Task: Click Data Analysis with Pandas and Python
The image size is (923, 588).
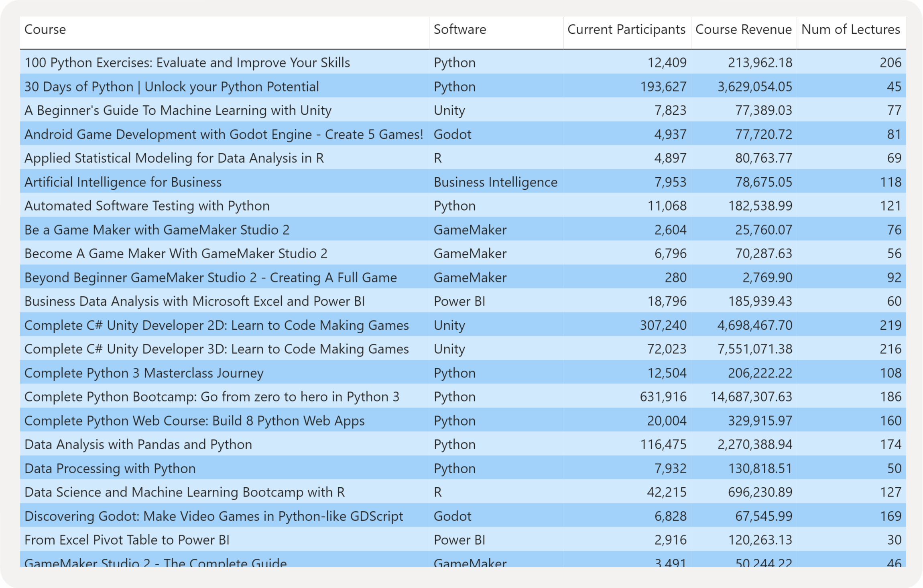Action: click(x=138, y=444)
